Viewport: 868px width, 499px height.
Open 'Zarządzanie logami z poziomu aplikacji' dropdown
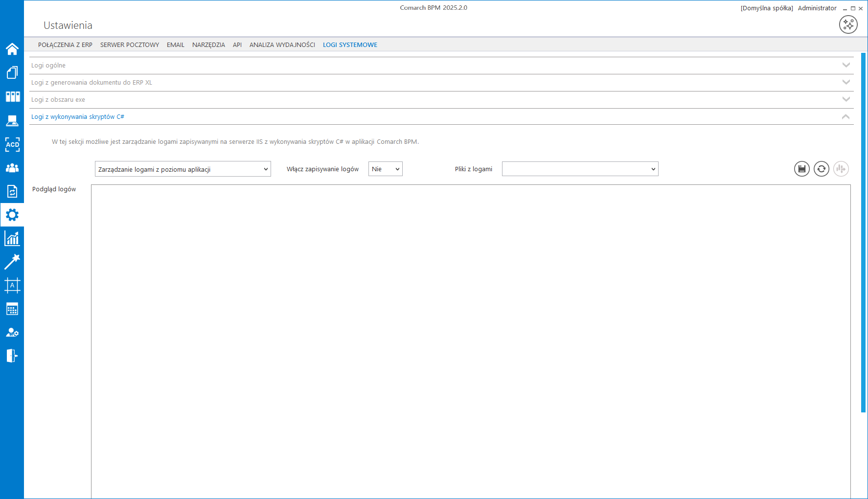pos(183,169)
